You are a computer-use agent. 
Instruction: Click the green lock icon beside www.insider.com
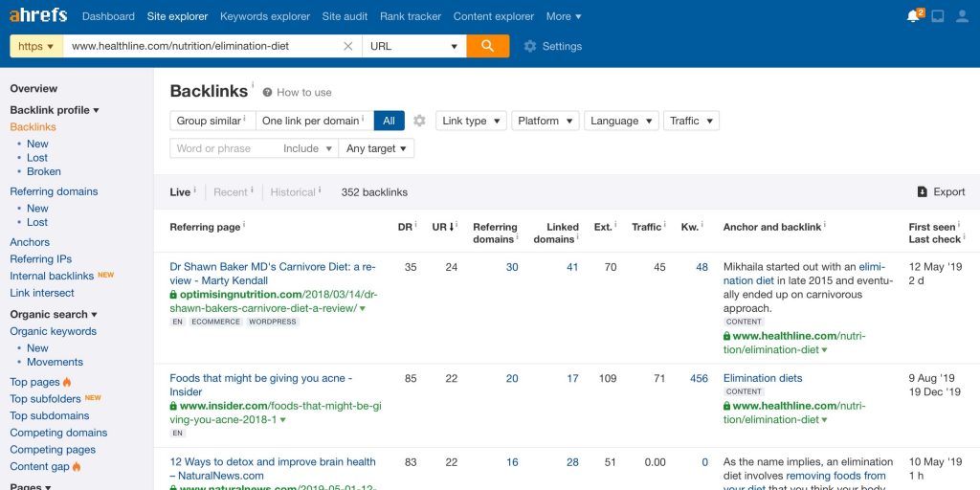[173, 406]
